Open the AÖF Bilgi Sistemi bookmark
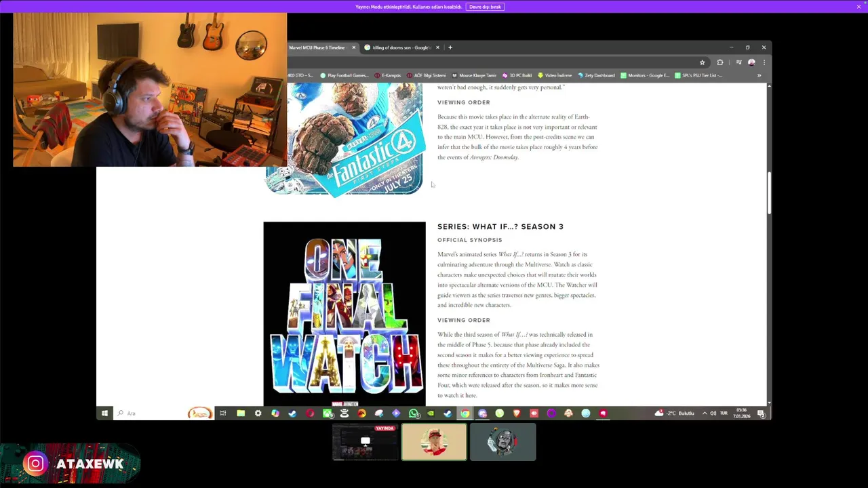Image resolution: width=868 pixels, height=488 pixels. pyautogui.click(x=427, y=75)
